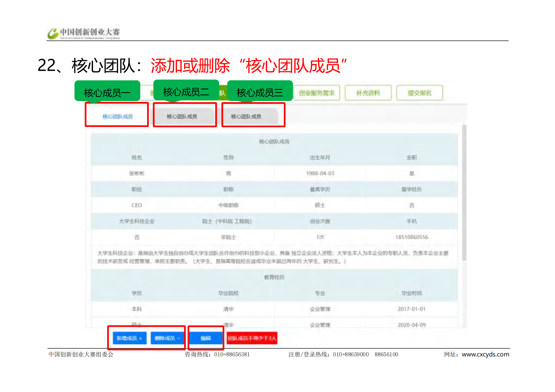
Task: Click the 核心成员二 green callout
Action: click(186, 91)
